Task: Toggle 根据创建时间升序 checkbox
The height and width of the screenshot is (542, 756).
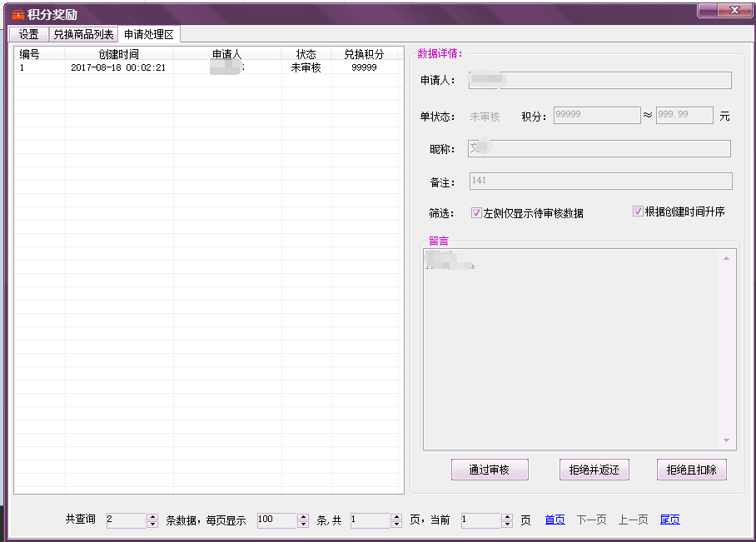Action: pos(639,211)
